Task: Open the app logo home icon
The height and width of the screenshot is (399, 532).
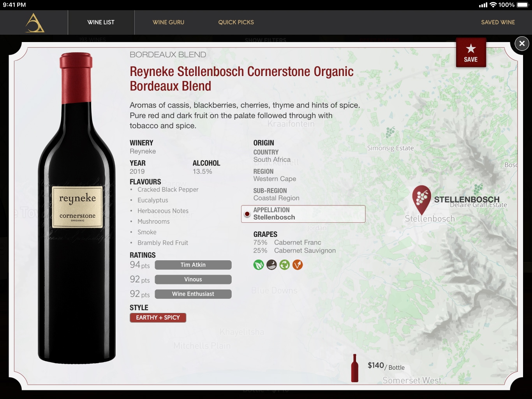Action: click(35, 23)
